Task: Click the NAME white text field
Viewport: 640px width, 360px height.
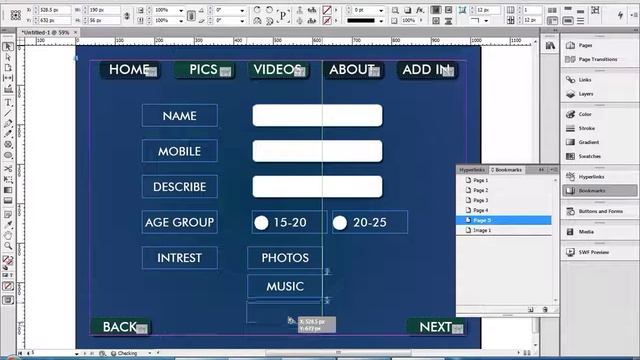Action: [318, 115]
